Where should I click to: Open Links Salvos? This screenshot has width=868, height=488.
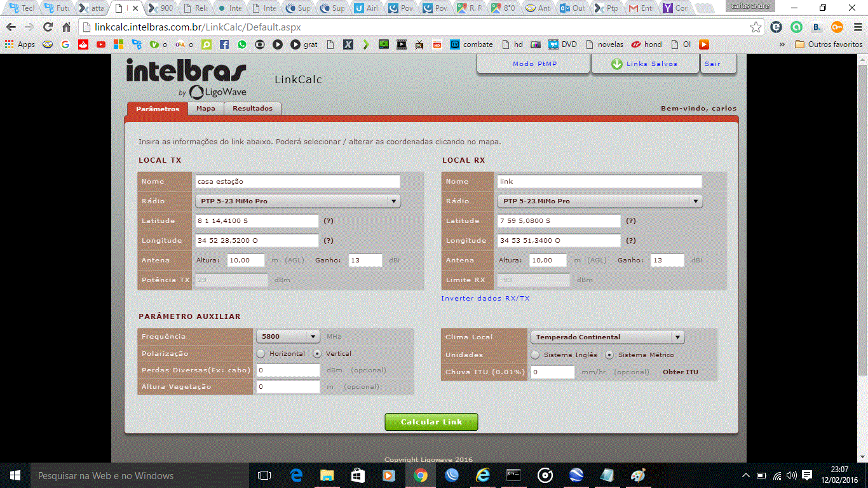[x=645, y=64]
